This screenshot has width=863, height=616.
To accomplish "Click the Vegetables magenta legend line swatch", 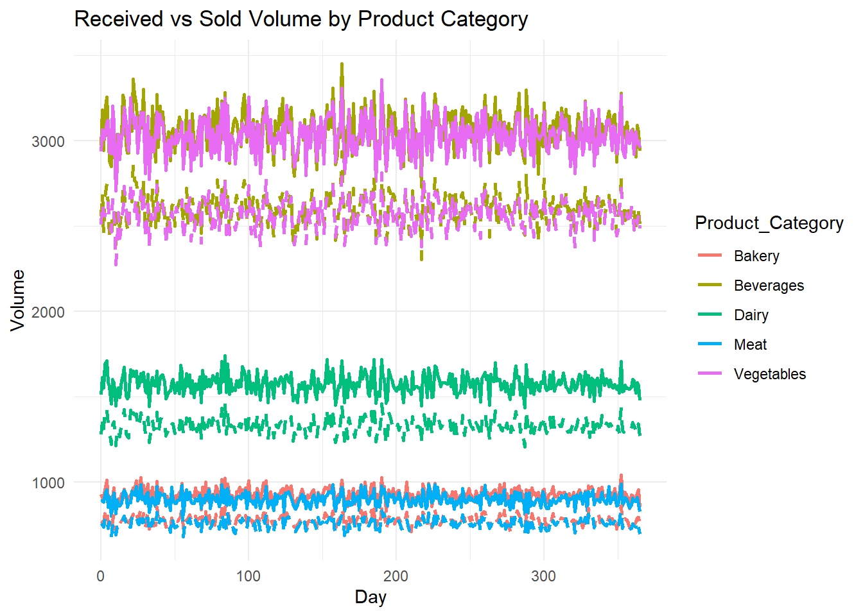I will click(x=710, y=374).
